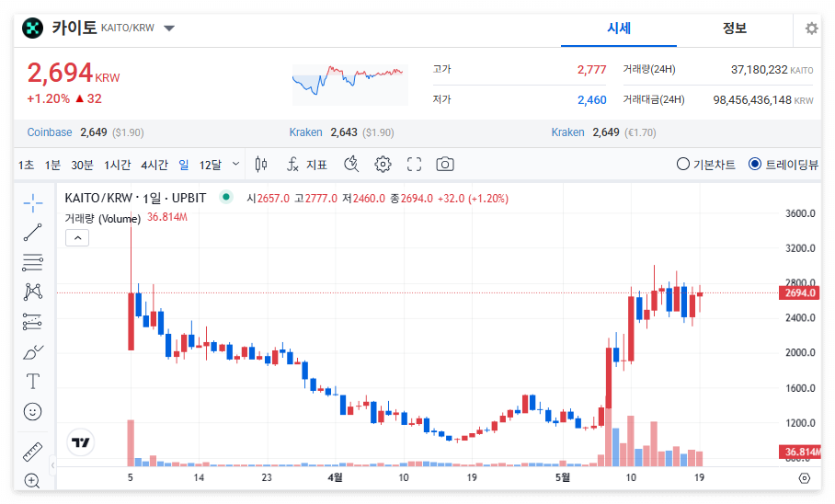835x504 pixels.
Task: Open the page settings gear top right
Action: tap(811, 29)
